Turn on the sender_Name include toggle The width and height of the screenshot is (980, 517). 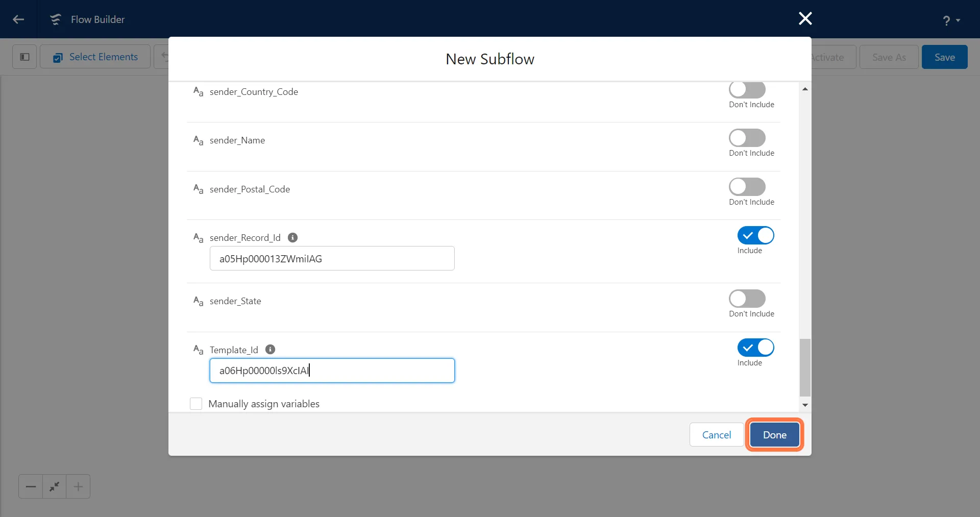click(x=747, y=138)
